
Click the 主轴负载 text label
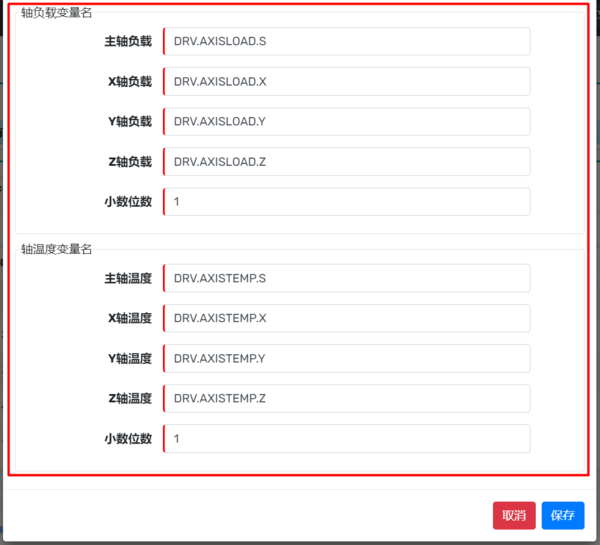pos(128,42)
